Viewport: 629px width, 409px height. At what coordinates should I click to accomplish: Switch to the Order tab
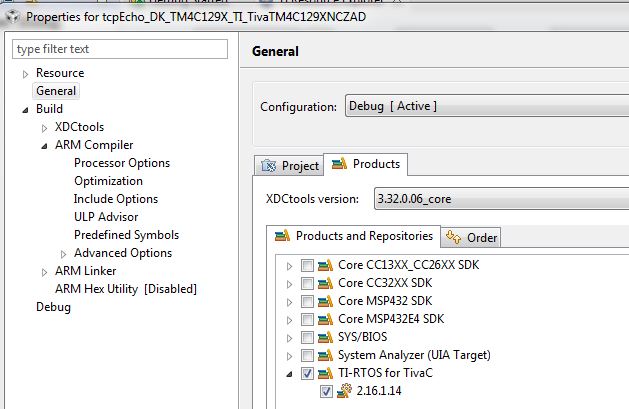tap(471, 237)
